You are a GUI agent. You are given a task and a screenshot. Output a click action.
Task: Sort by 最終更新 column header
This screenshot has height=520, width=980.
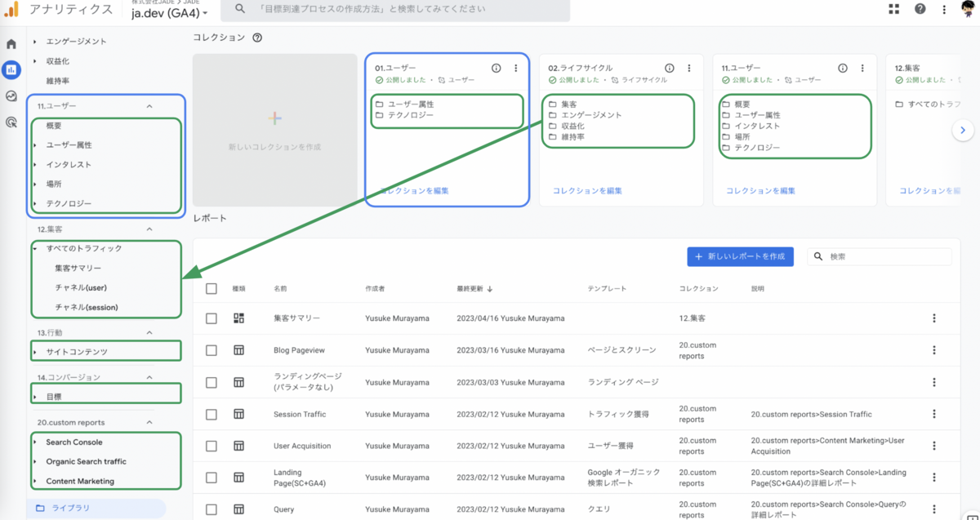(475, 289)
